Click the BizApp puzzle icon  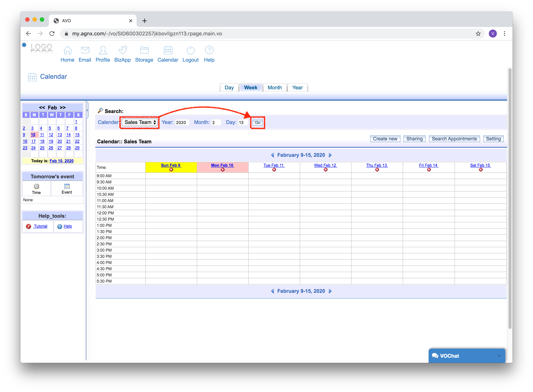tap(122, 50)
